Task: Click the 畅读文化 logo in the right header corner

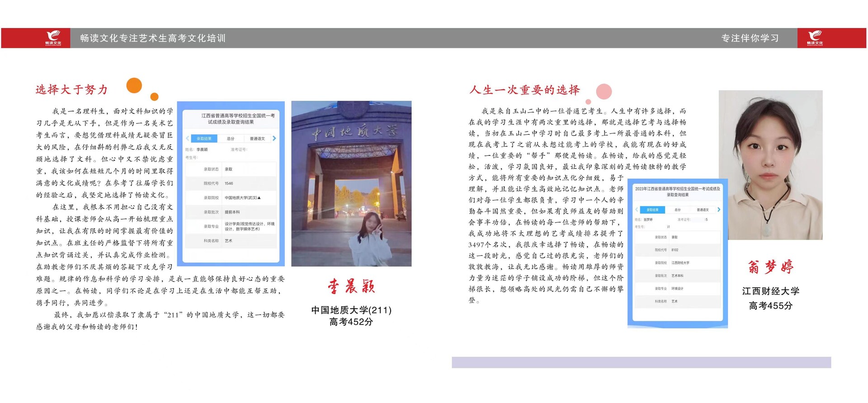Action: tap(815, 38)
